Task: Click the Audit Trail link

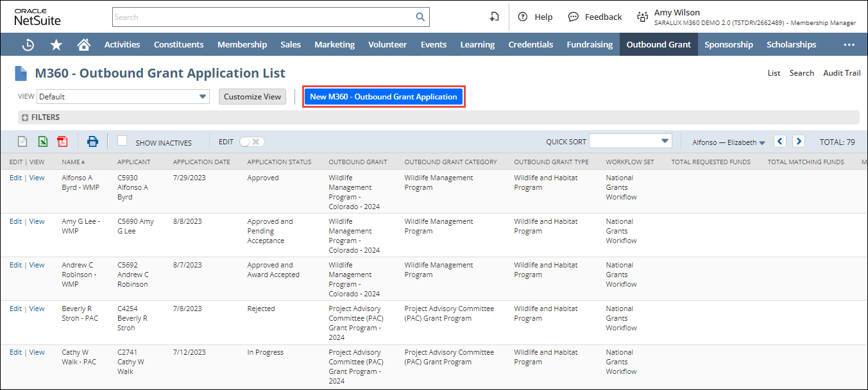Action: tap(842, 73)
